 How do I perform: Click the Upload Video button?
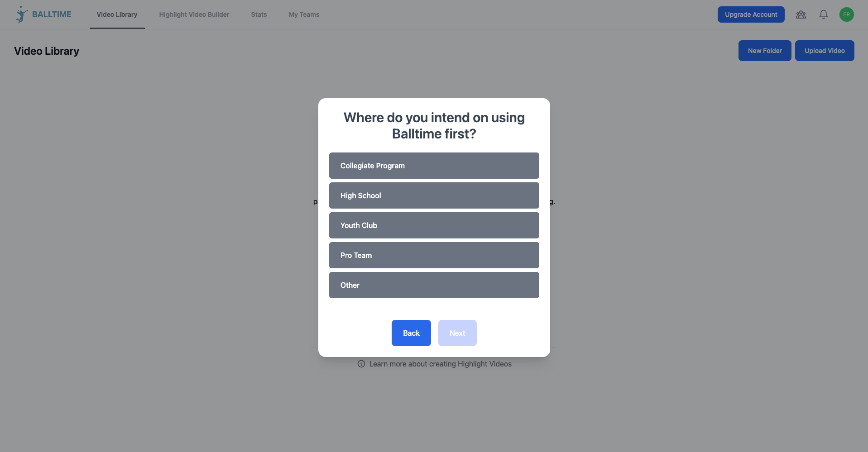coord(825,51)
